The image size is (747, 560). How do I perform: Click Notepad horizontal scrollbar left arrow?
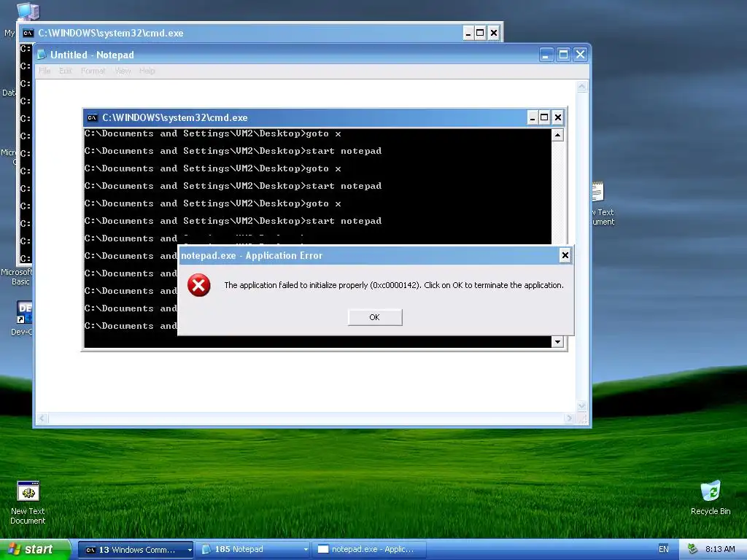click(x=42, y=418)
